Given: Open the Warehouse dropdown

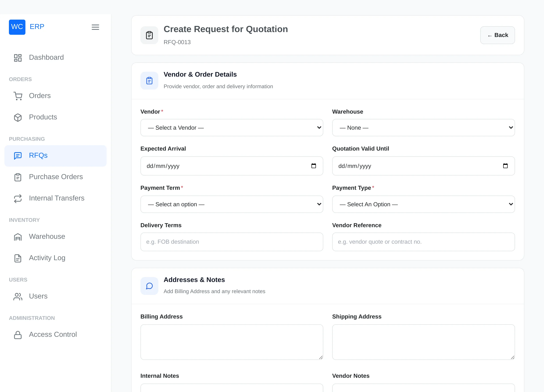Looking at the screenshot, I should click(423, 128).
